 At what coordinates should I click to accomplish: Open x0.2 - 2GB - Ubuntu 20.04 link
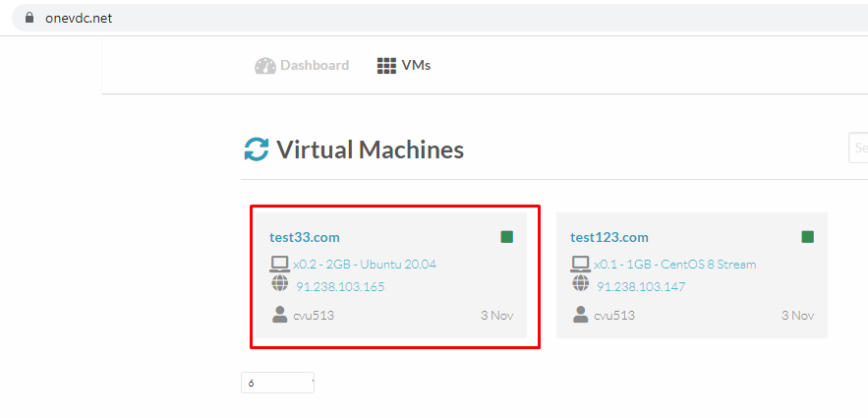tap(365, 265)
